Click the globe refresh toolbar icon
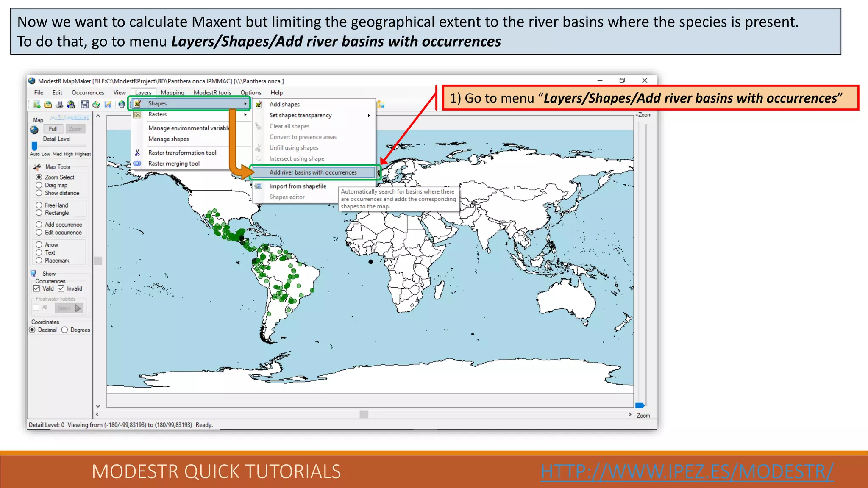868x488 pixels. pos(122,104)
